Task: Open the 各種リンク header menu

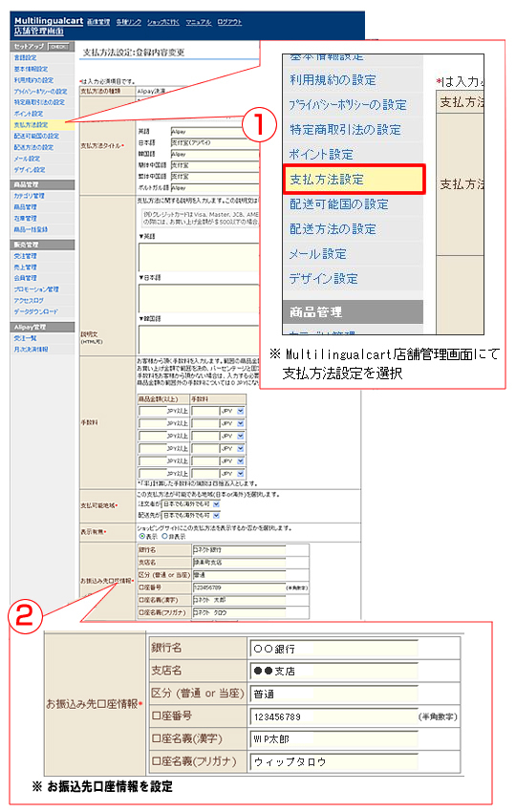Action: point(128,22)
